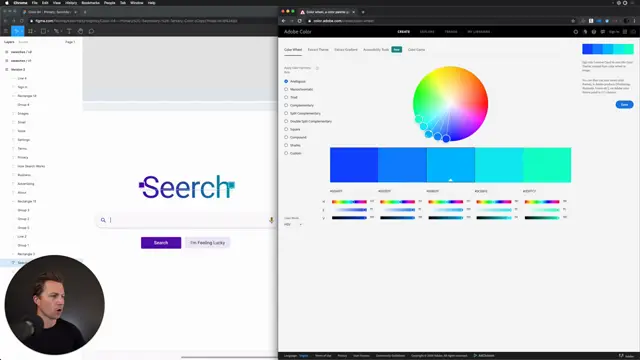Open Trends in Adobe Color navigation
The image size is (640, 360).
[x=451, y=32]
